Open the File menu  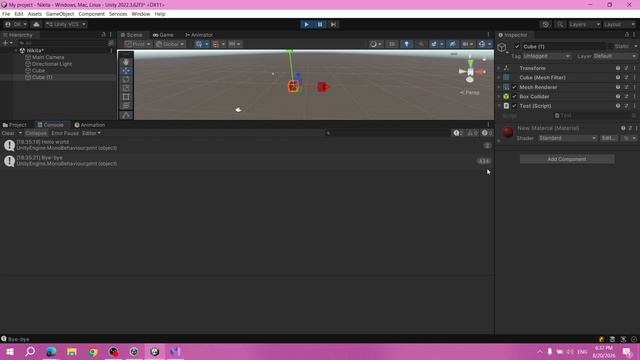point(6,14)
